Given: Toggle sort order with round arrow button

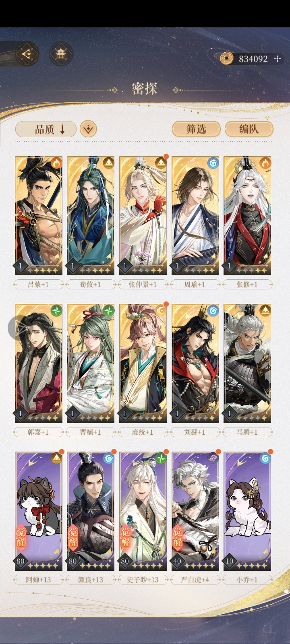Looking at the screenshot, I should [x=88, y=129].
